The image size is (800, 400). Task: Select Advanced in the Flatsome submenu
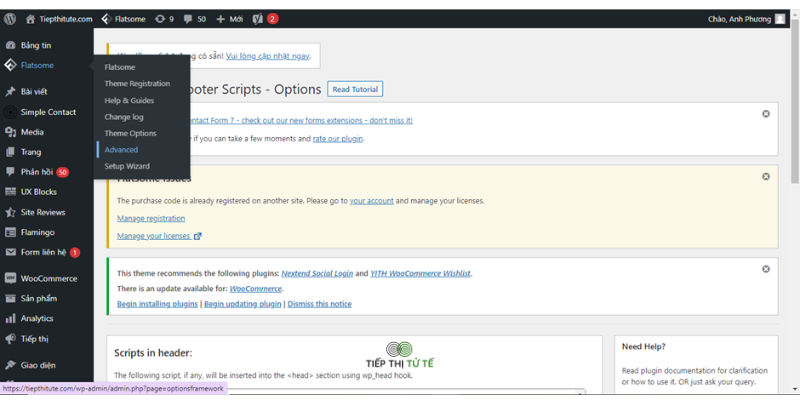(121, 149)
